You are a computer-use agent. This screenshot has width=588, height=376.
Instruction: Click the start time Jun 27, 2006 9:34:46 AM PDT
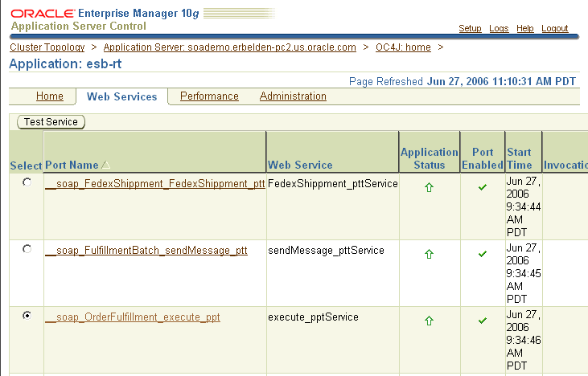click(x=524, y=340)
